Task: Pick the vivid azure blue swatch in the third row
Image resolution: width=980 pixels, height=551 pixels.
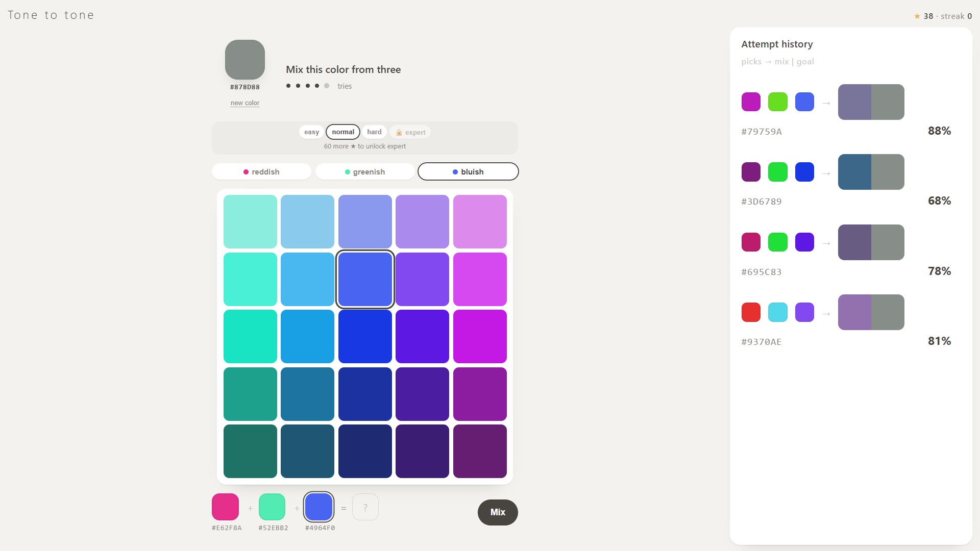Action: click(307, 336)
